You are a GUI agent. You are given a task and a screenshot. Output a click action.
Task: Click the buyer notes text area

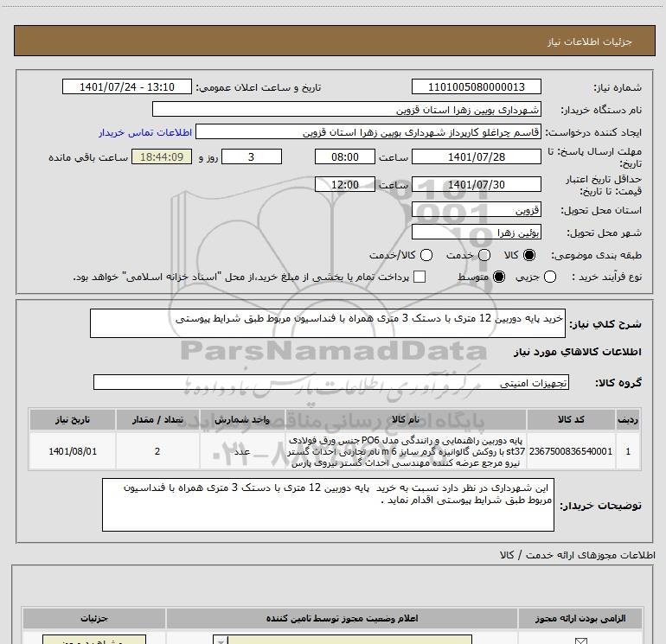click(x=328, y=505)
